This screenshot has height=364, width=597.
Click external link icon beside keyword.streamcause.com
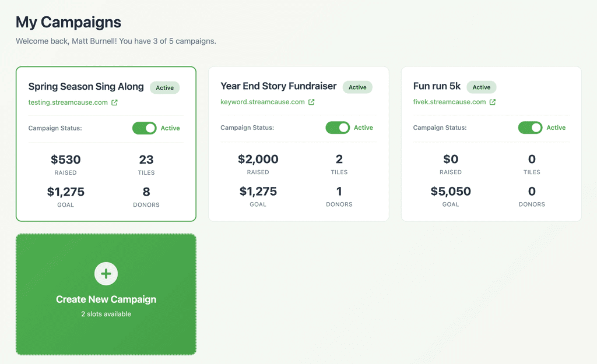(x=311, y=103)
